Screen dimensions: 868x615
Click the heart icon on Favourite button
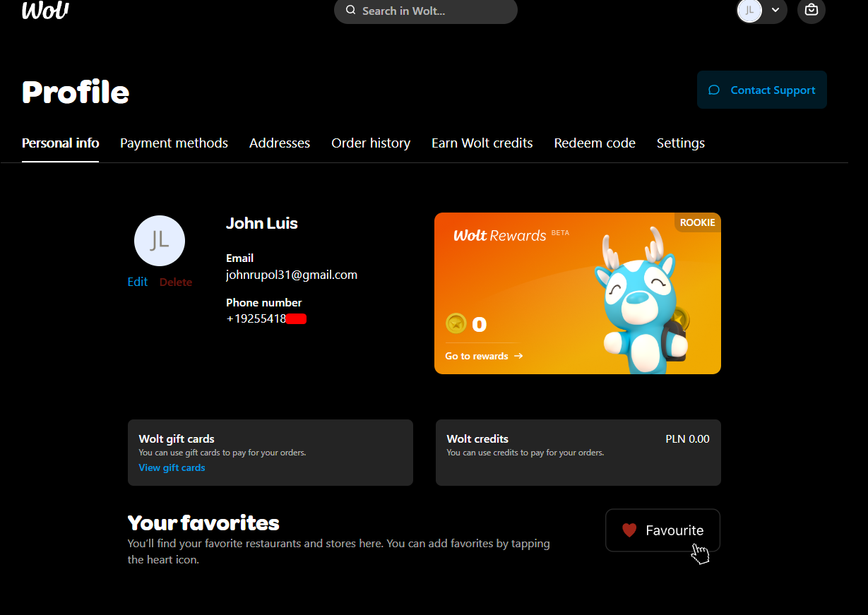[629, 530]
